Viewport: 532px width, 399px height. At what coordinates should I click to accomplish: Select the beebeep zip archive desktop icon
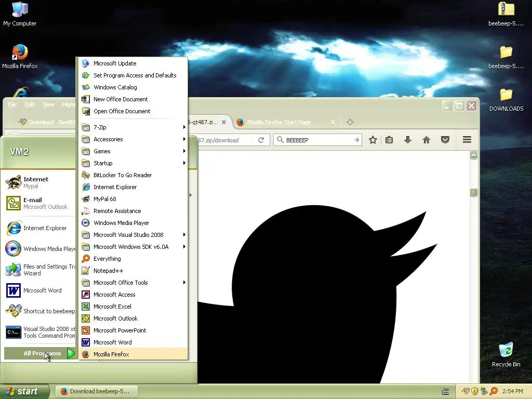coord(506,14)
